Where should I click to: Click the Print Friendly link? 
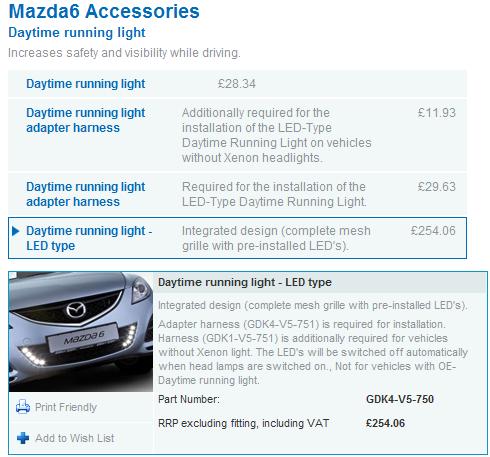[66, 407]
